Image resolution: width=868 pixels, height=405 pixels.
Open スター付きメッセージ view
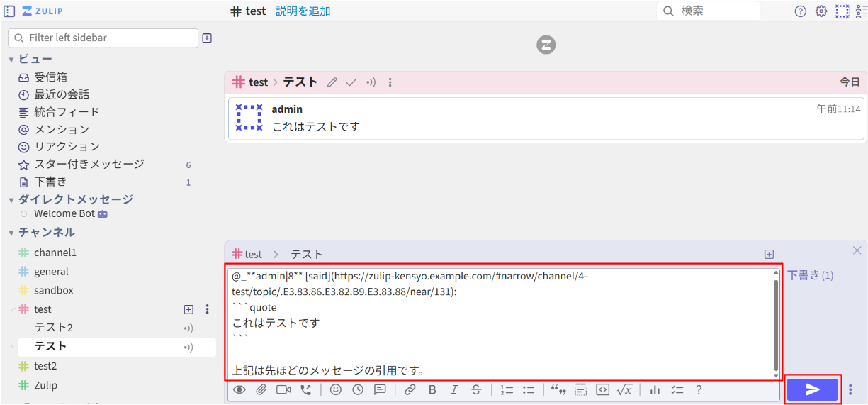pos(89,165)
